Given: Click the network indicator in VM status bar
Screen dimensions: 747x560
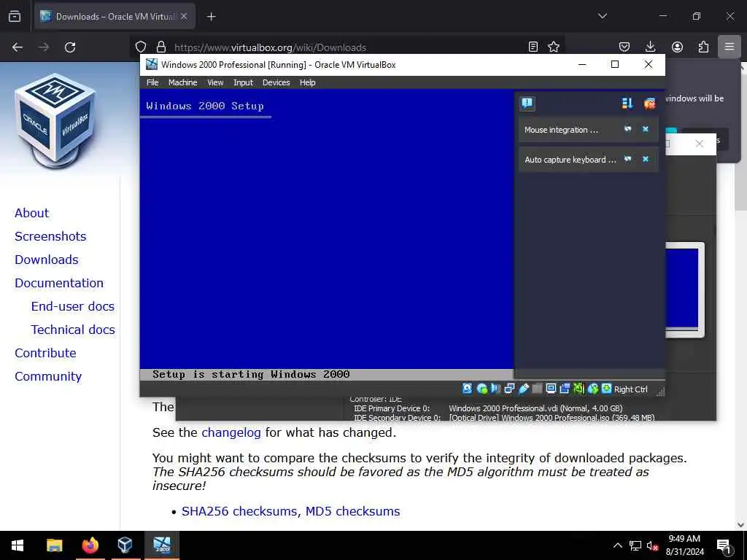Looking at the screenshot, I should pyautogui.click(x=509, y=389).
